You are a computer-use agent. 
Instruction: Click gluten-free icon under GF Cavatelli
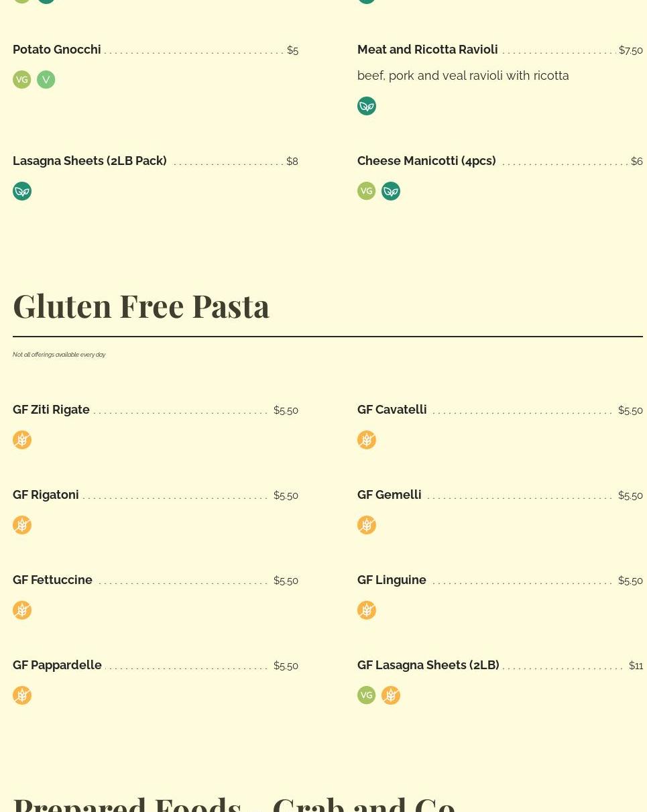(367, 440)
